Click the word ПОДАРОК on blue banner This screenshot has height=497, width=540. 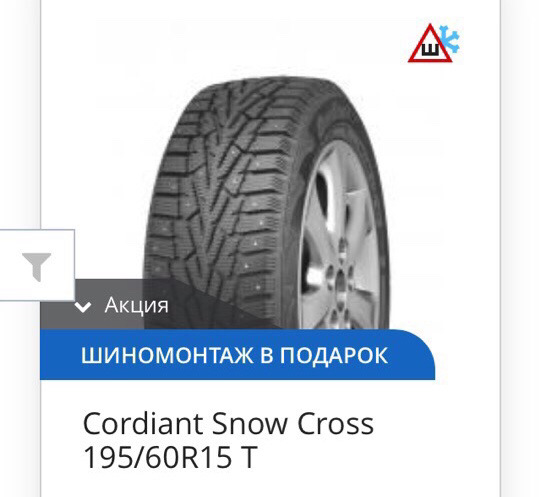[x=333, y=355]
